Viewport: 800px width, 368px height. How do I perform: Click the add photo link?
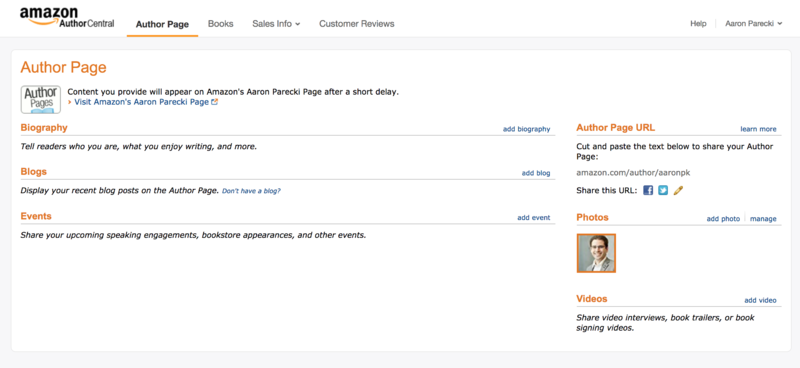click(723, 218)
